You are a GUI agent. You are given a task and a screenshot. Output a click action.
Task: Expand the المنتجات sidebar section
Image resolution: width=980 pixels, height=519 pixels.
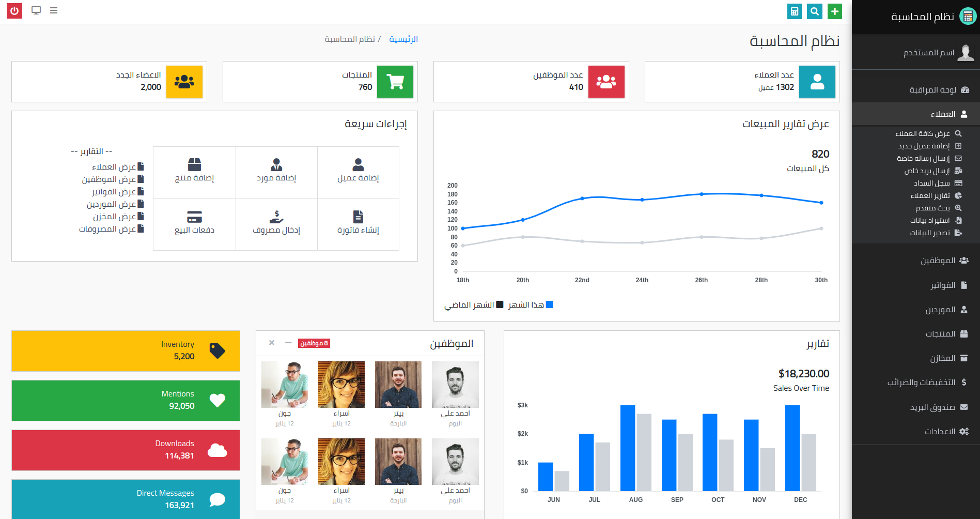click(916, 334)
